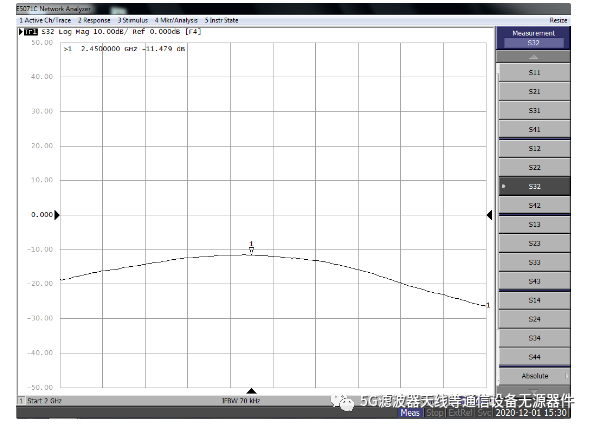Select the S22 measurement softkey
Image resolution: width=593 pixels, height=428 pixels.
[534, 167]
